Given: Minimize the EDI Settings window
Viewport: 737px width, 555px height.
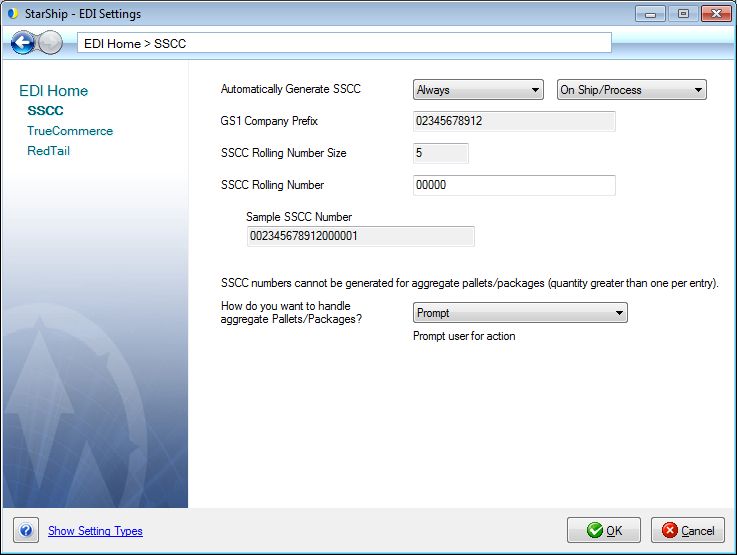Looking at the screenshot, I should pyautogui.click(x=650, y=14).
